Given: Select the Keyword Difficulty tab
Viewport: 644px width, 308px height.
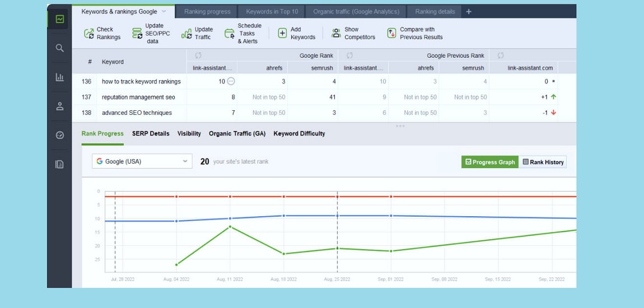Looking at the screenshot, I should tap(299, 133).
